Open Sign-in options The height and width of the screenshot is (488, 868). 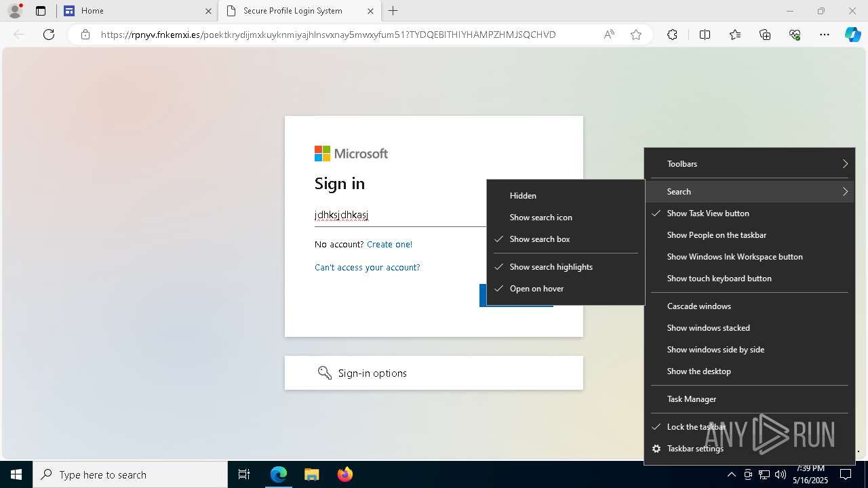click(x=433, y=373)
